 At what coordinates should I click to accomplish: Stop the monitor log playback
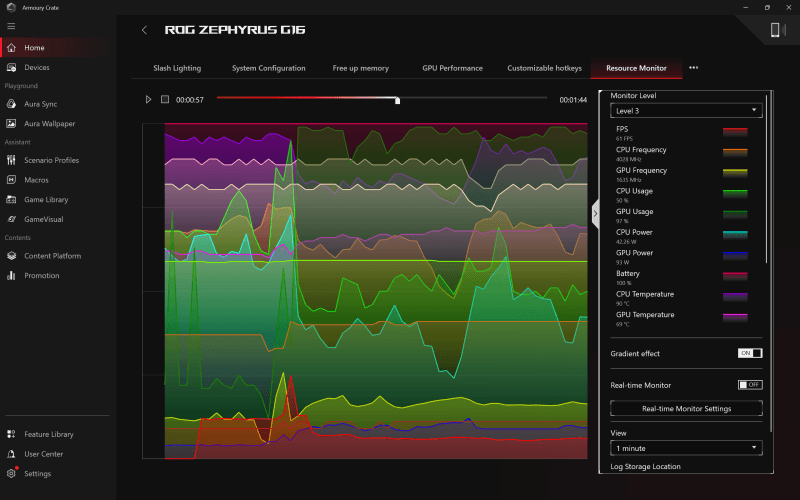coord(165,99)
